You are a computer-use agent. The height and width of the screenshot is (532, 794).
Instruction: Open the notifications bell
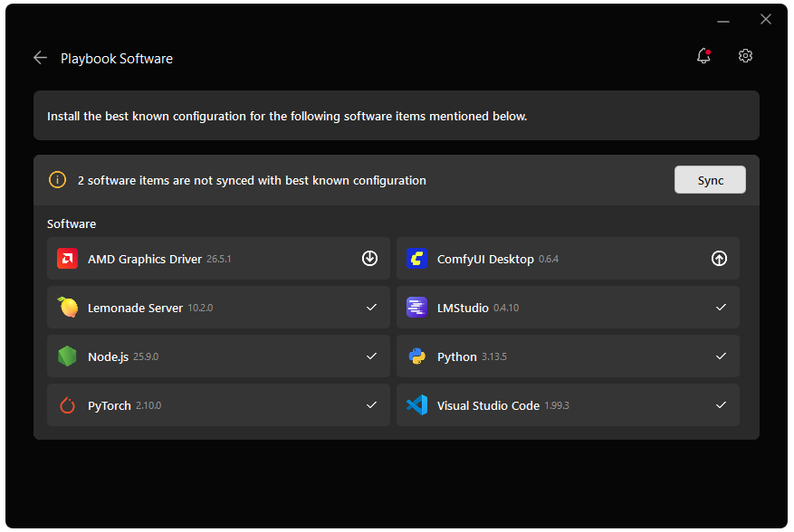(x=703, y=56)
